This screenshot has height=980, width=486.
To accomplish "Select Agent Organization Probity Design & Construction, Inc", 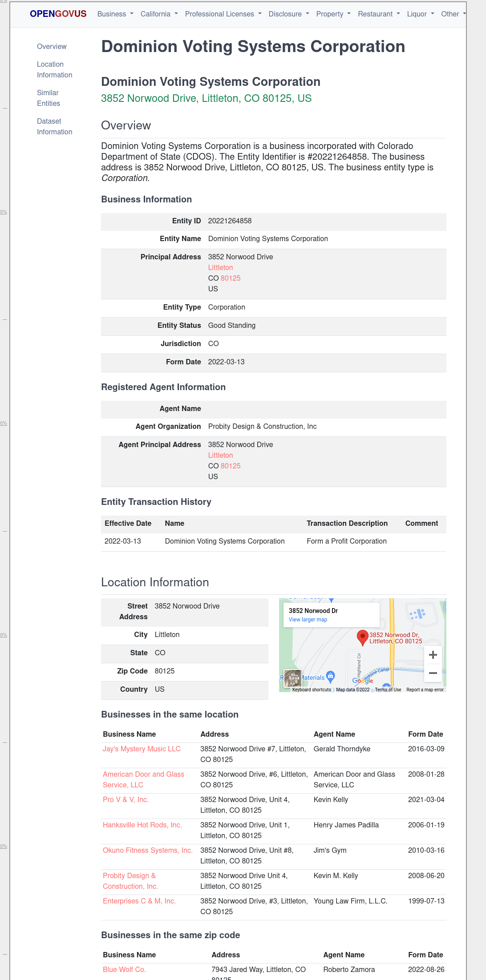I will [x=263, y=427].
